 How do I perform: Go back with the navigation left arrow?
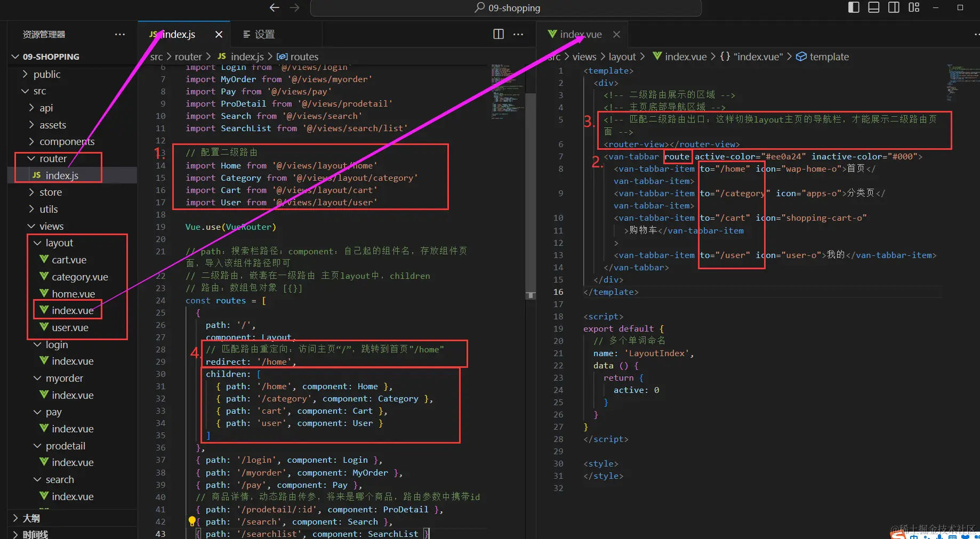275,7
